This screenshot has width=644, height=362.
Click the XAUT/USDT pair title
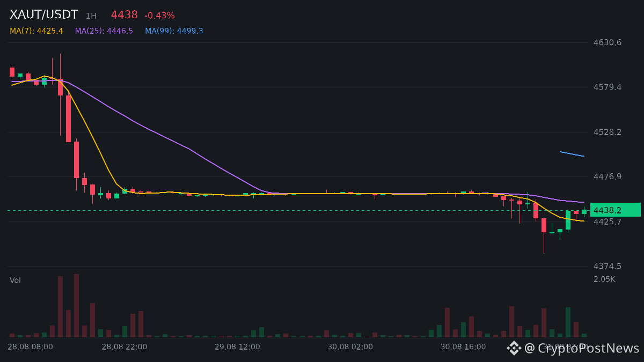click(44, 15)
